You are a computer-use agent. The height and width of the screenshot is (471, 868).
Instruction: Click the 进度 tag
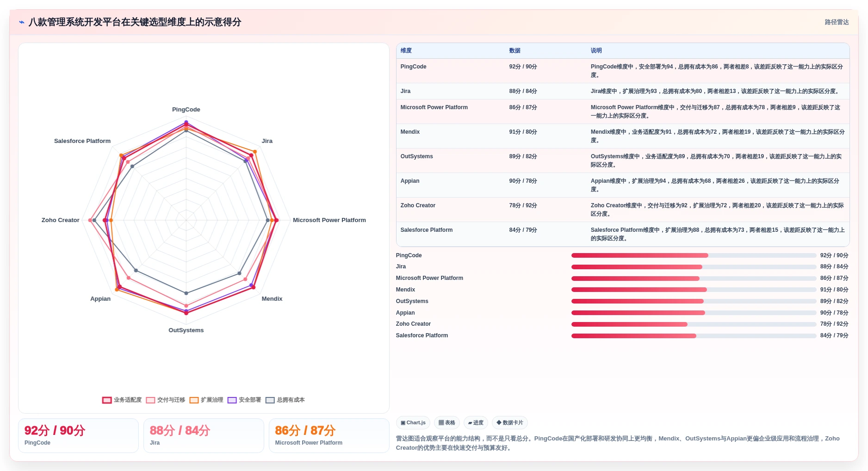tap(476, 423)
